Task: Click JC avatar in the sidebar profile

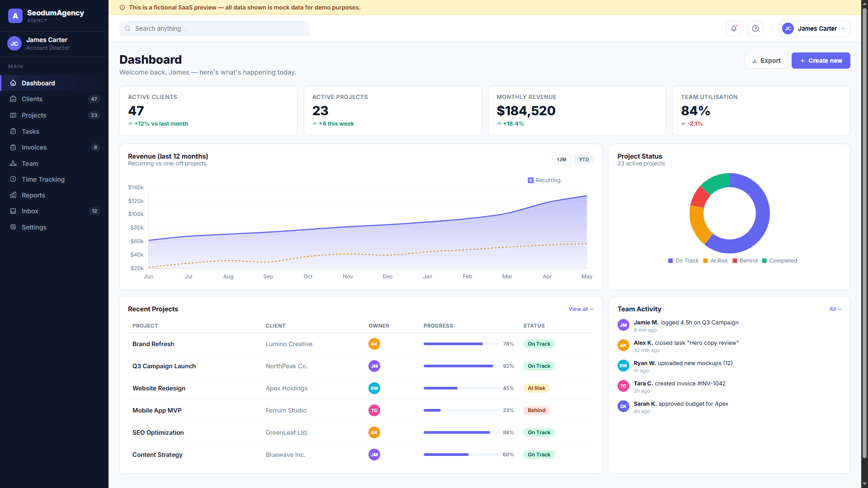Action: coord(14,43)
